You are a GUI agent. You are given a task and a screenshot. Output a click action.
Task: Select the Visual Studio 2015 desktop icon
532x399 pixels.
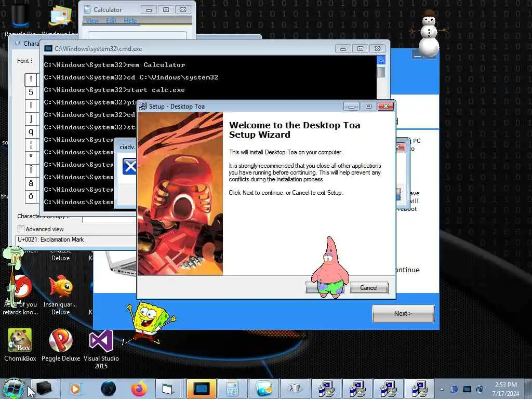pos(101,350)
